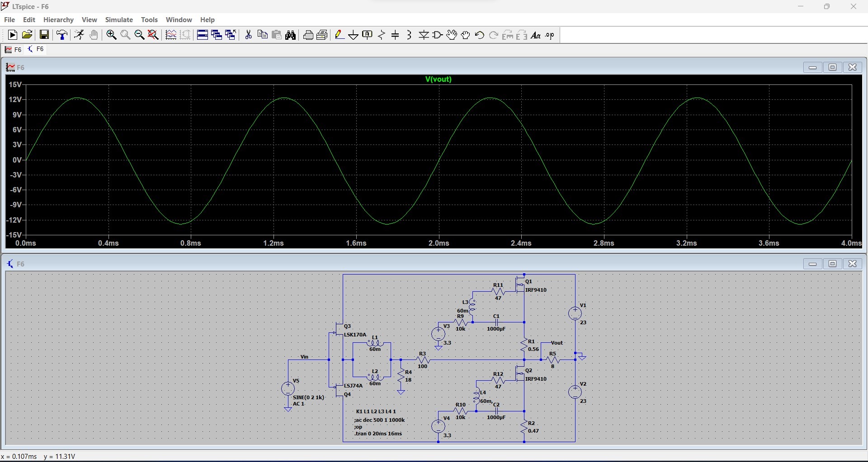Click the 4.0ms label on the time axis
Viewport: 868px width, 462px height.
851,243
